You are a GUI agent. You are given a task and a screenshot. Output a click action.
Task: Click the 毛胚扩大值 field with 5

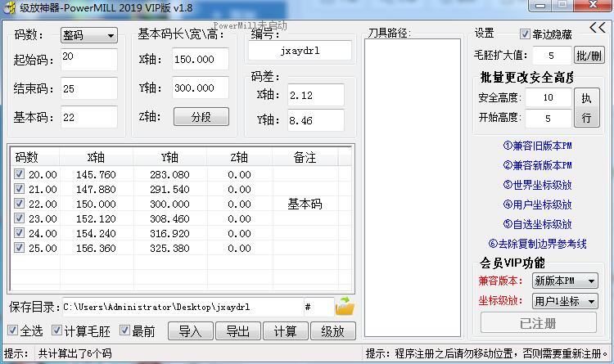[552, 56]
